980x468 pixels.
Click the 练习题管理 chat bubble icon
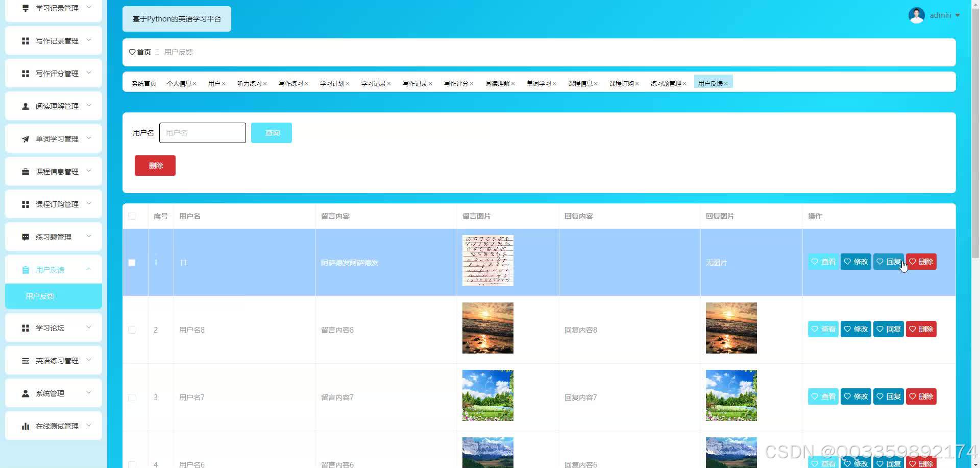click(26, 237)
